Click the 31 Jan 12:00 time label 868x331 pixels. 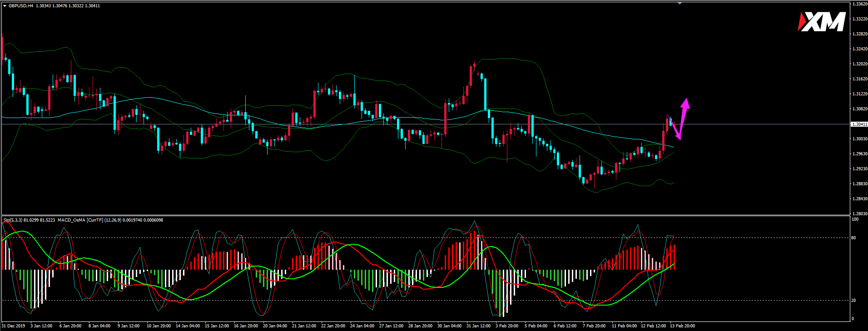click(479, 326)
